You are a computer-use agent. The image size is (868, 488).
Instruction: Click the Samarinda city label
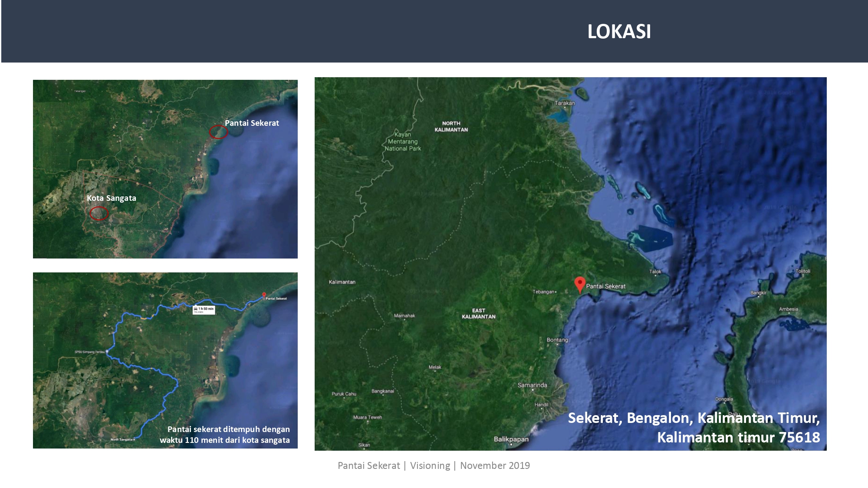point(532,385)
